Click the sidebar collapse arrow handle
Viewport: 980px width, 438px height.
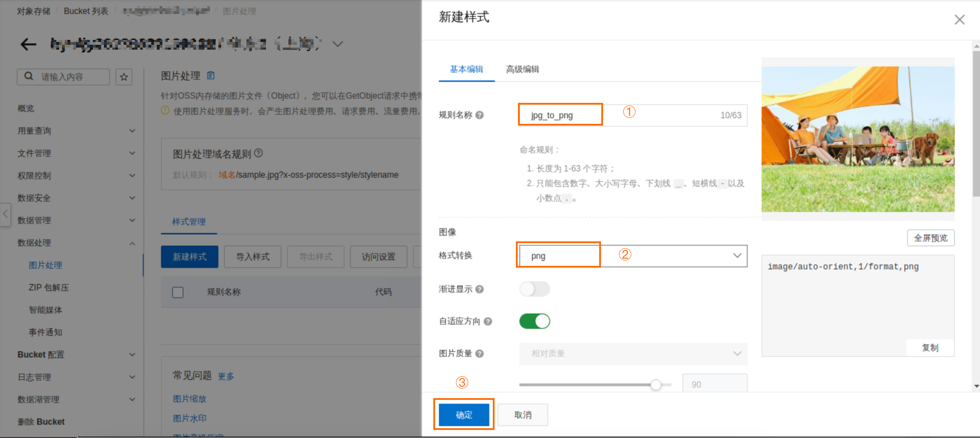tap(5, 214)
